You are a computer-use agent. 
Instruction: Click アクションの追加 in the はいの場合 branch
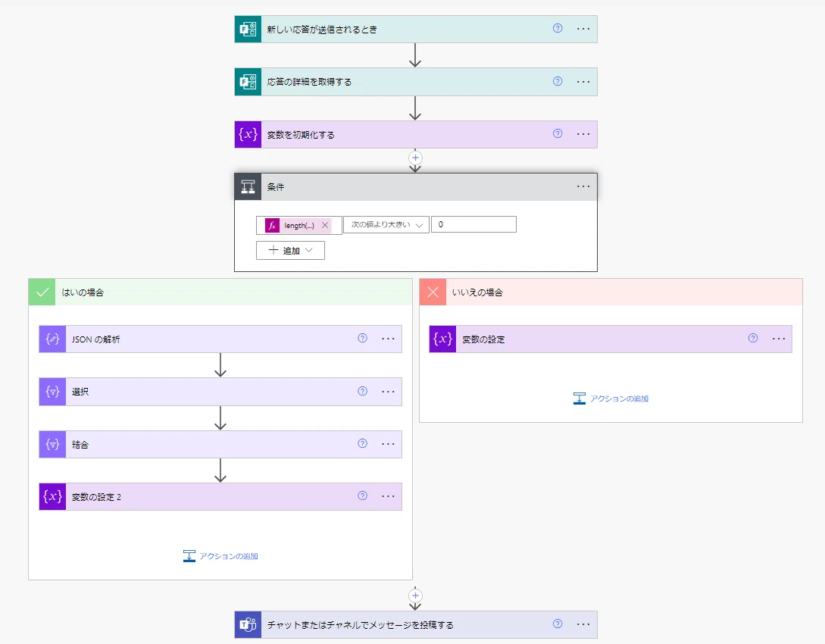220,556
